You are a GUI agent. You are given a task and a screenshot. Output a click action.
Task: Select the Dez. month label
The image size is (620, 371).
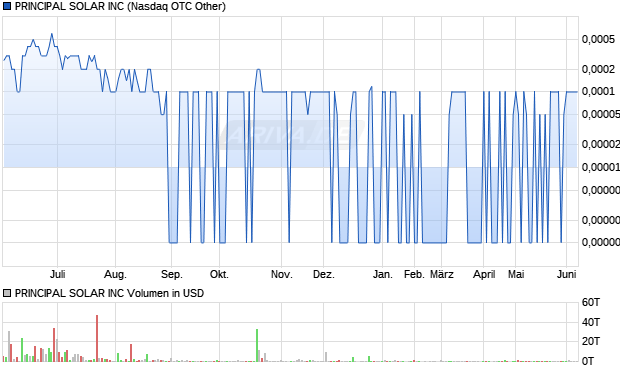324,274
